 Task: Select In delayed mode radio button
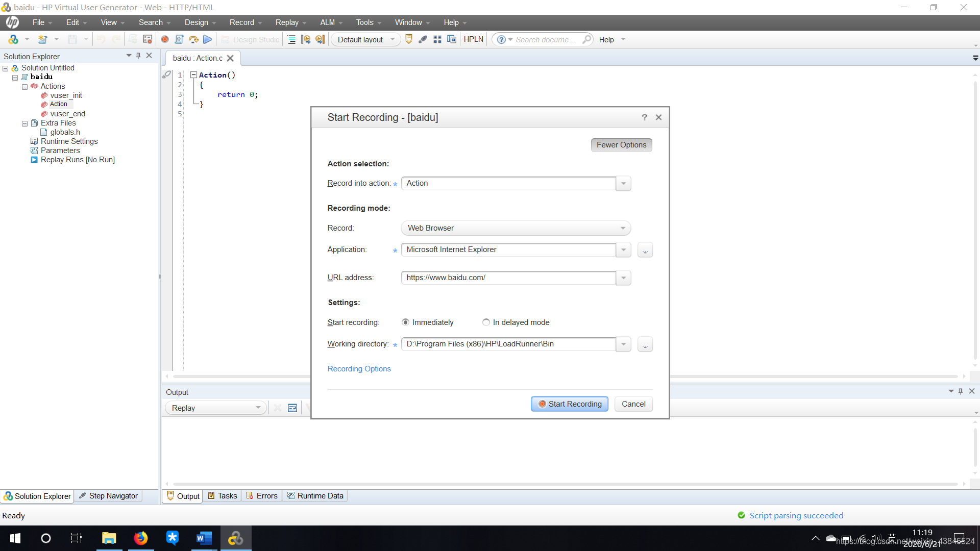coord(486,322)
